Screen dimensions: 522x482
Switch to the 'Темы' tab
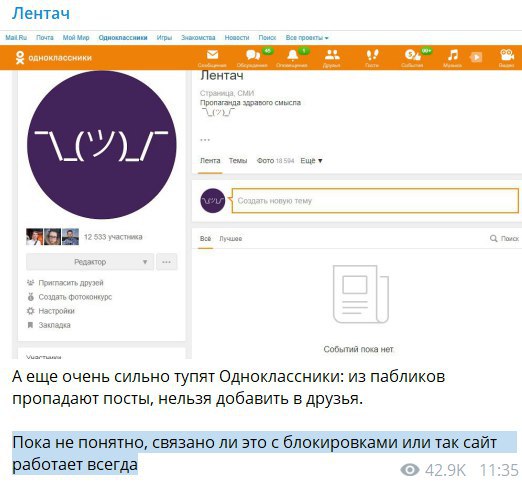pos(238,161)
